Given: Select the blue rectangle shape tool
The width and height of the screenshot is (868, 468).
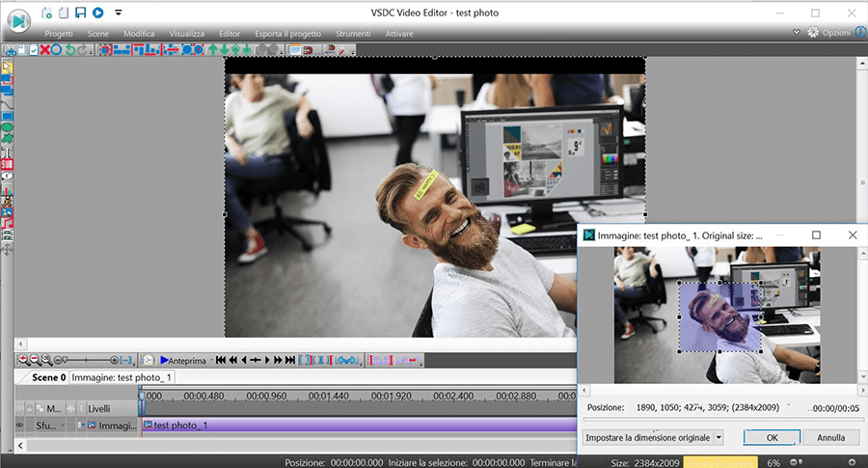Looking at the screenshot, I should coord(7,117).
